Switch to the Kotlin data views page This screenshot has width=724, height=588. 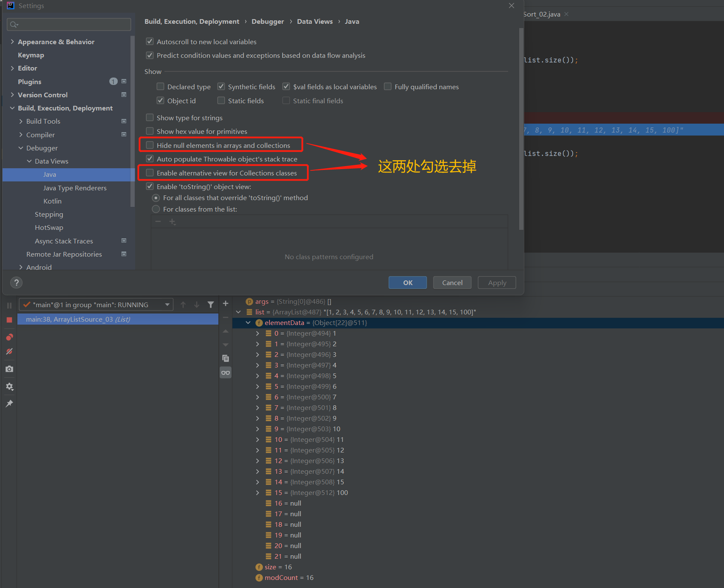point(52,201)
